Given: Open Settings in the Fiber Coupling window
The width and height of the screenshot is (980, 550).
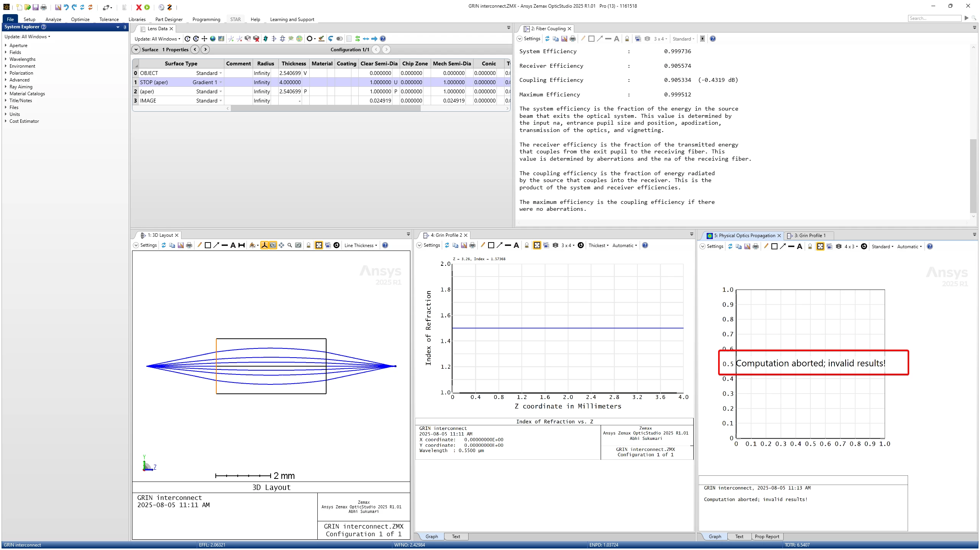Looking at the screenshot, I should click(528, 39).
